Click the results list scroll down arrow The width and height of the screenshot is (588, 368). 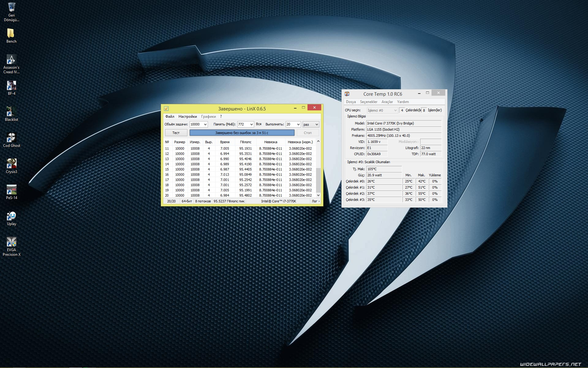318,195
